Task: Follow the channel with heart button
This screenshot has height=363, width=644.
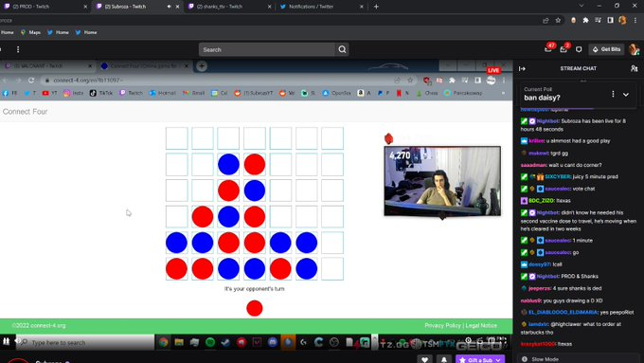Action: pyautogui.click(x=424, y=359)
